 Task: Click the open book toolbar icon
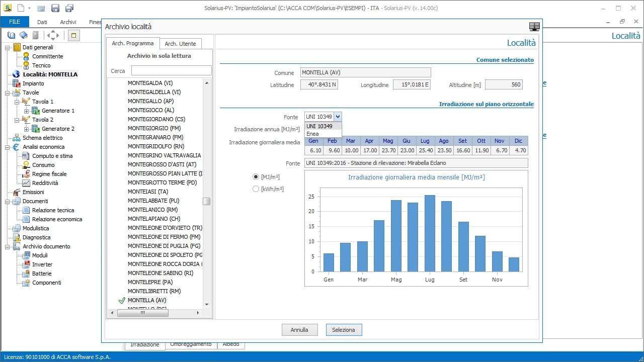coord(12,35)
